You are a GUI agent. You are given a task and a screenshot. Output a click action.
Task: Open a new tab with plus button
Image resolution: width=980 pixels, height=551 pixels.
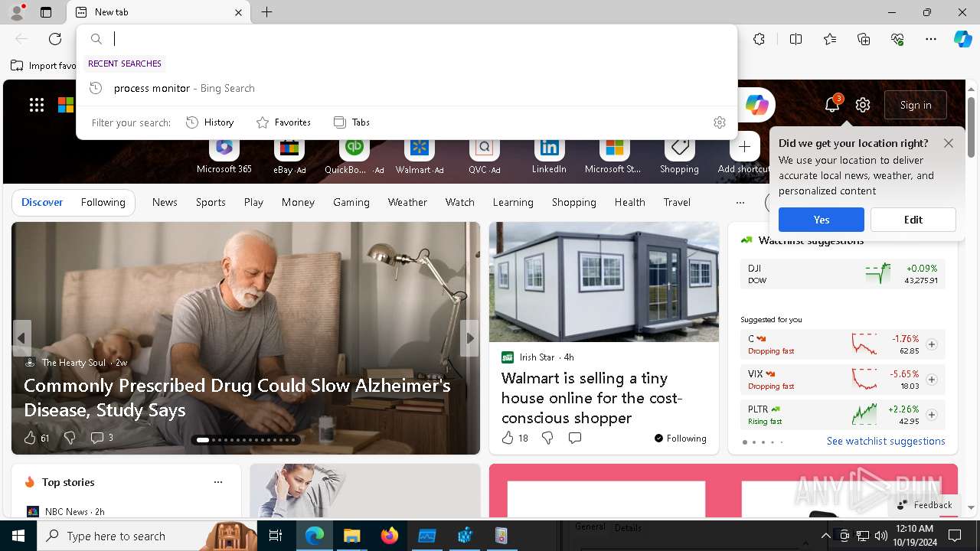click(x=266, y=12)
